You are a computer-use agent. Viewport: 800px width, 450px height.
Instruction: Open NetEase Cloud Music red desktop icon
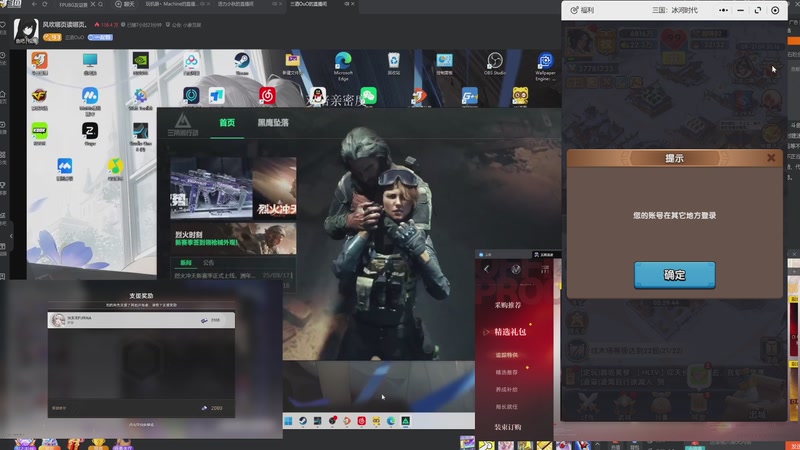coord(267,96)
